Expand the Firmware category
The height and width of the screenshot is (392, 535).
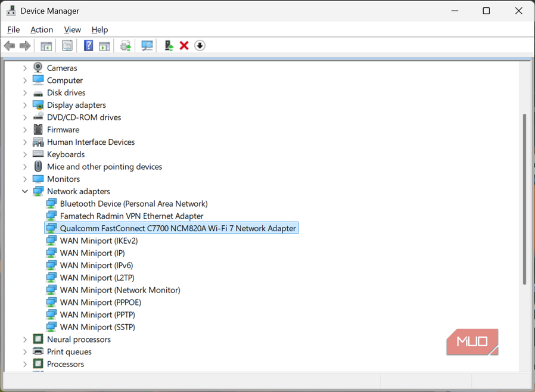click(24, 130)
